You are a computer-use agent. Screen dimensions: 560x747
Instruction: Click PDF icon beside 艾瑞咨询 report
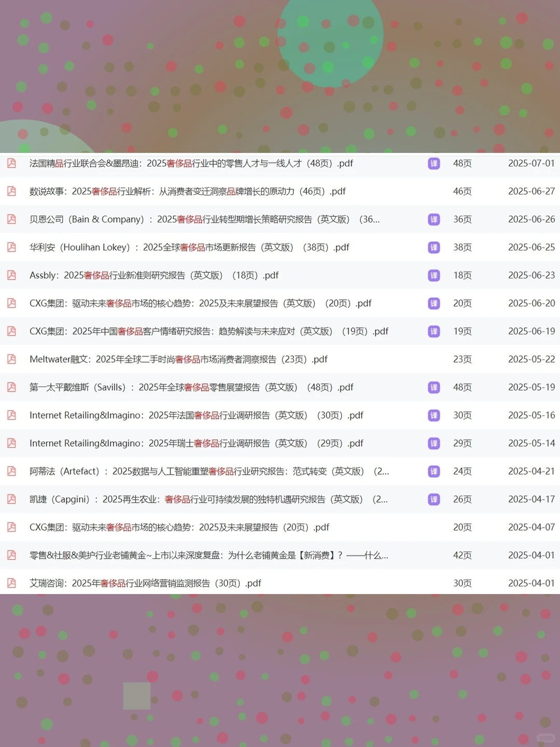pos(11,584)
